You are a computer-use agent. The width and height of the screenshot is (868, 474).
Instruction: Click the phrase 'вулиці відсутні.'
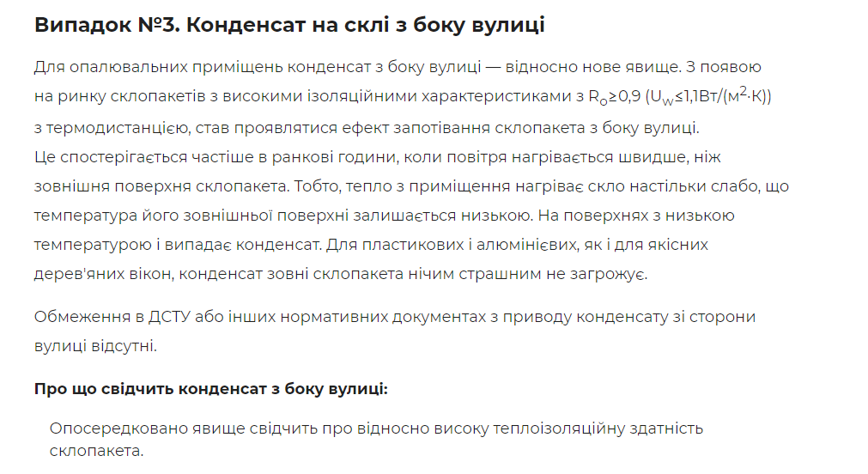pyautogui.click(x=96, y=346)
